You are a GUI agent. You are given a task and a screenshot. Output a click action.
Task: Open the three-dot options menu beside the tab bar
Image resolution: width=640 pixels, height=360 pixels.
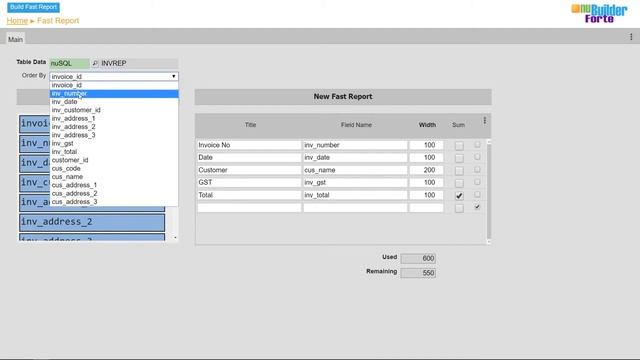[631, 37]
